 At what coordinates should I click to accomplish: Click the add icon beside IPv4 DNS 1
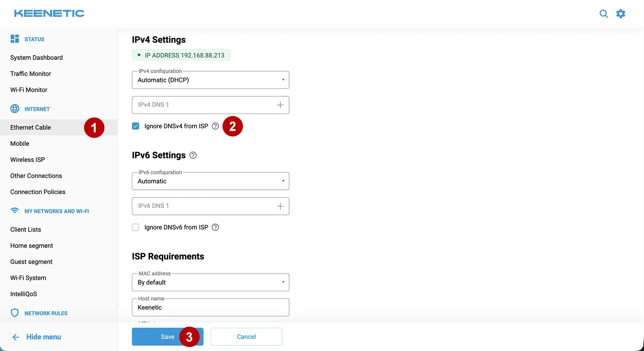click(x=280, y=105)
